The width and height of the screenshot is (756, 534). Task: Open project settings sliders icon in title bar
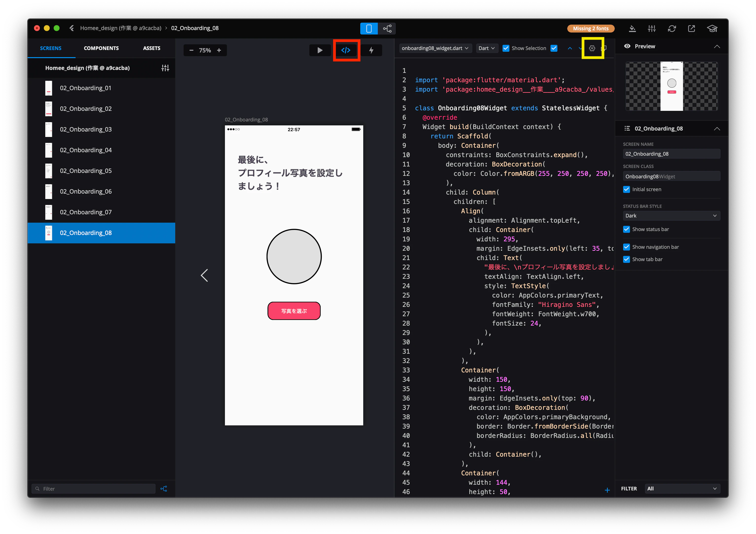pyautogui.click(x=652, y=28)
